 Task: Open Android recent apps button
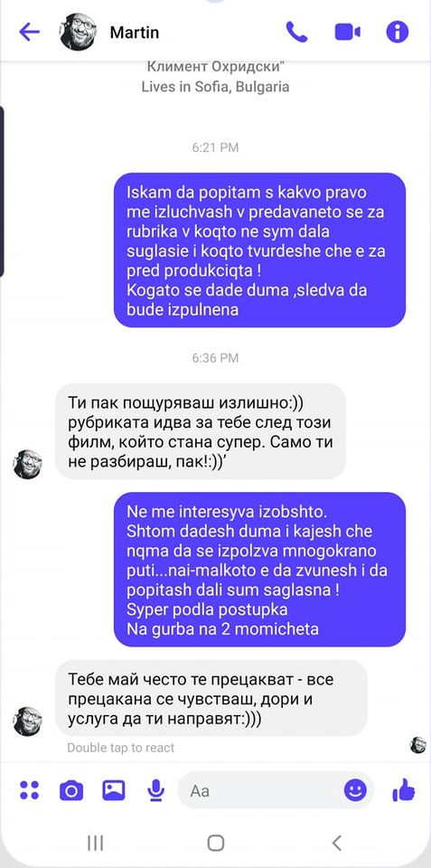click(x=96, y=843)
